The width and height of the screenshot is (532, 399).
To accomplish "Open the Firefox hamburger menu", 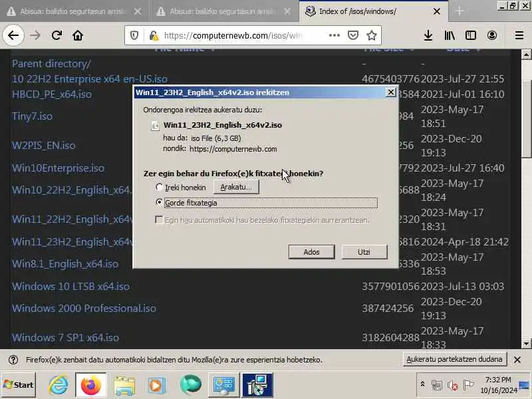I will click(x=519, y=35).
